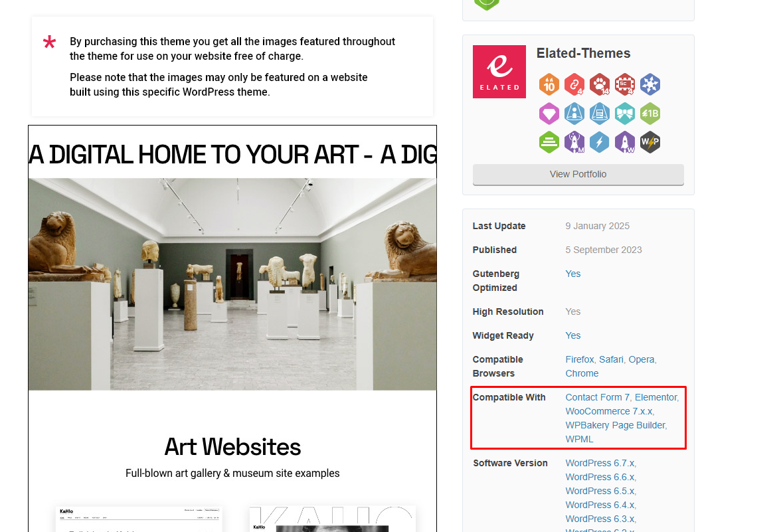Click the second Kahlo demo thumbnail with large lettering
The width and height of the screenshot is (783, 532).
333,519
